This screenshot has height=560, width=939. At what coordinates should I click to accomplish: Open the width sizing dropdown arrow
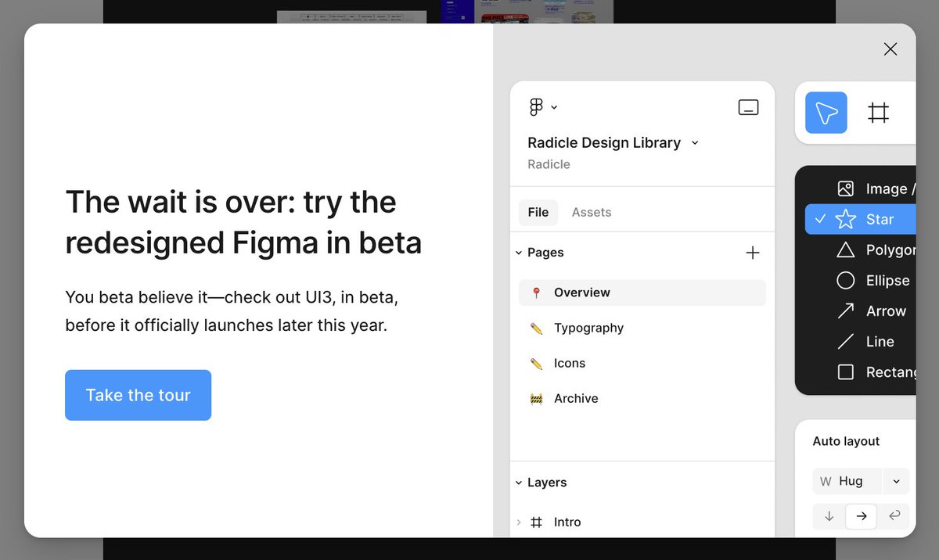[897, 481]
